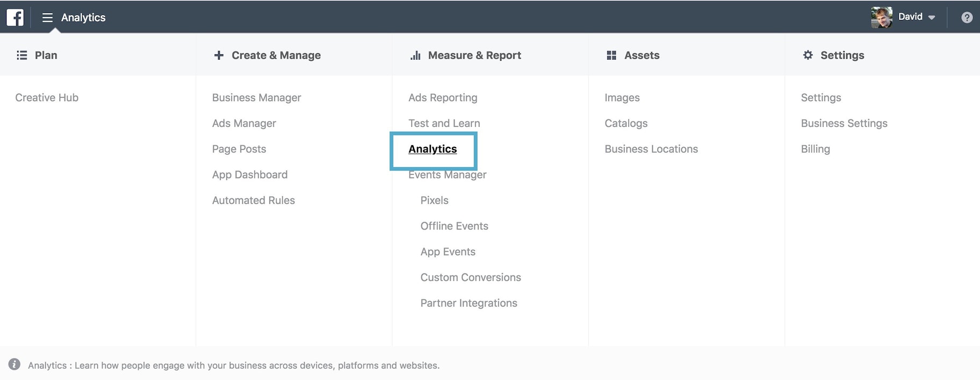Click the Settings gear icon
The height and width of the screenshot is (380, 980).
(x=808, y=55)
